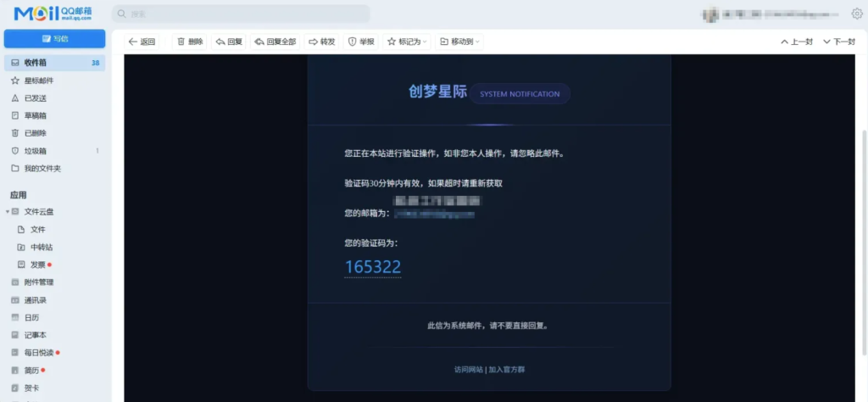Click the search input field

[x=242, y=14]
